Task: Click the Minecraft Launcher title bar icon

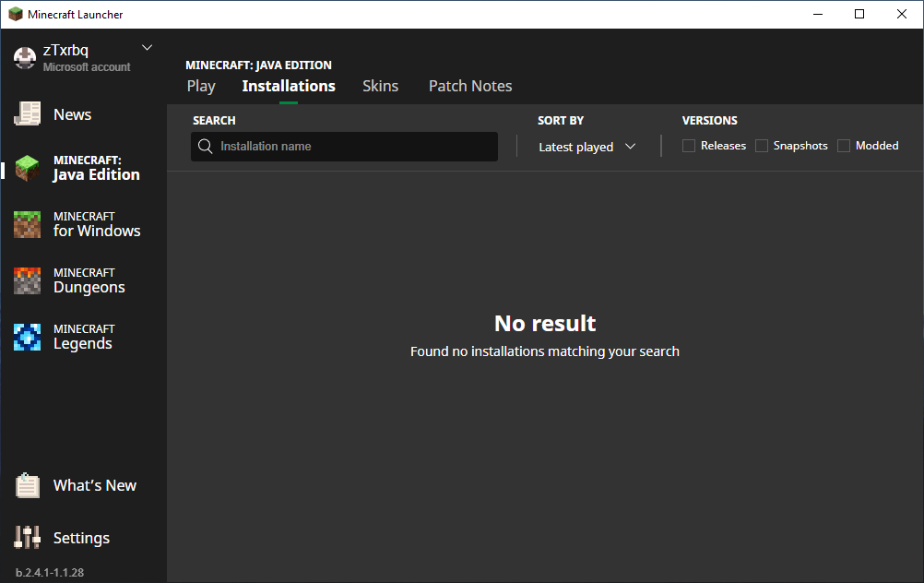Action: click(16, 14)
